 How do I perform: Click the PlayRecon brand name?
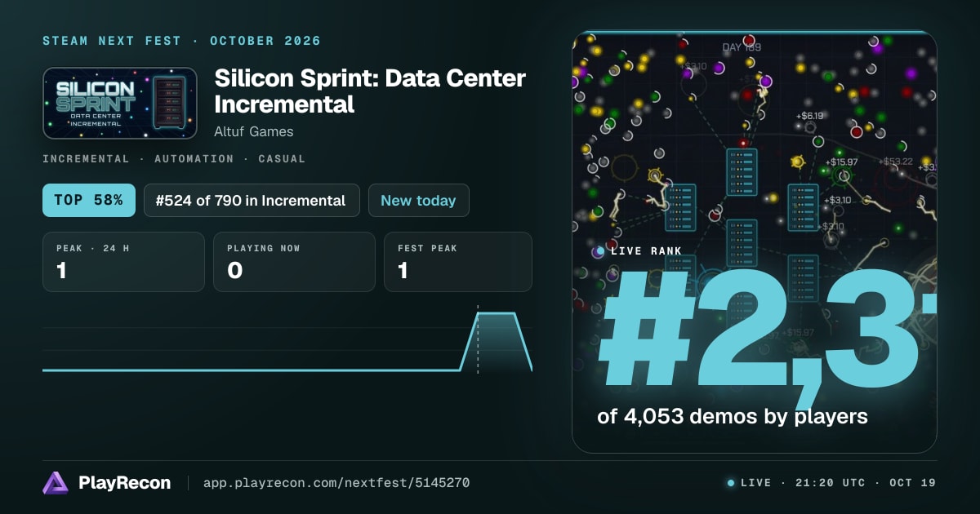(x=124, y=483)
